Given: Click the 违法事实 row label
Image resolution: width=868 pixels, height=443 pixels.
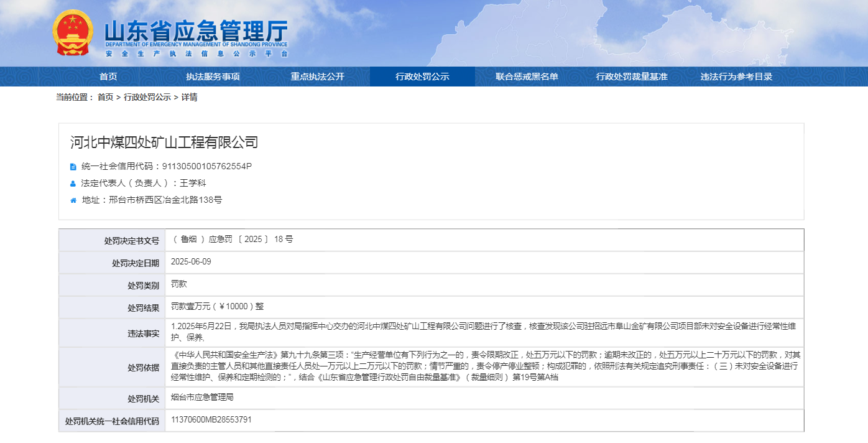Looking at the screenshot, I should [143, 334].
